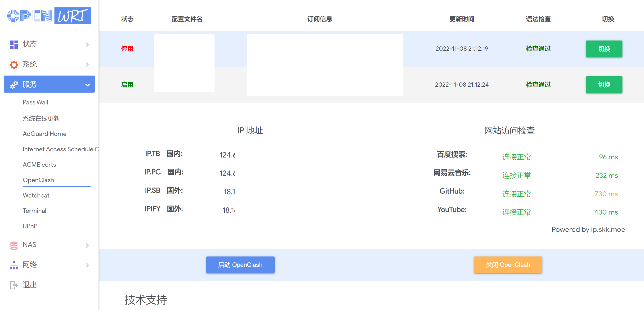Viewport: 644px width, 310px height.
Task: Click the 网易云音乐 check label
Action: (452, 173)
